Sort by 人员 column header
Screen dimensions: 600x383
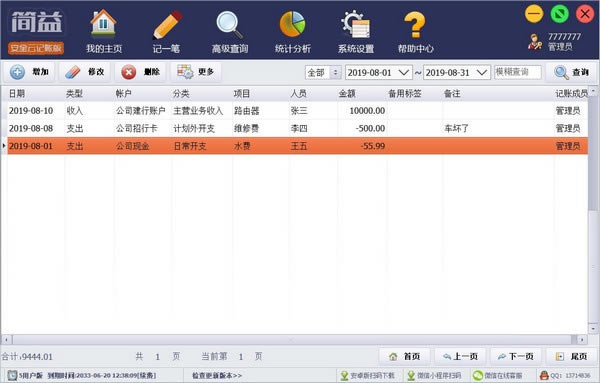click(298, 94)
